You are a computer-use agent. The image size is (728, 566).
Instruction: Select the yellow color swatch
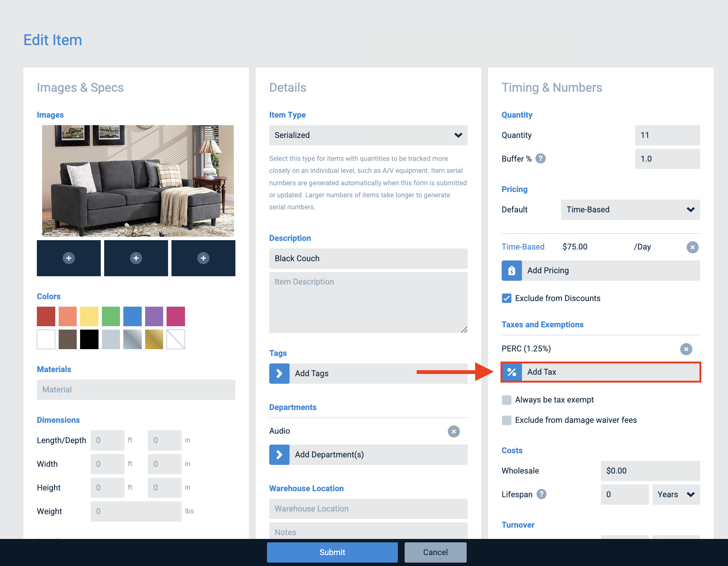tap(89, 316)
